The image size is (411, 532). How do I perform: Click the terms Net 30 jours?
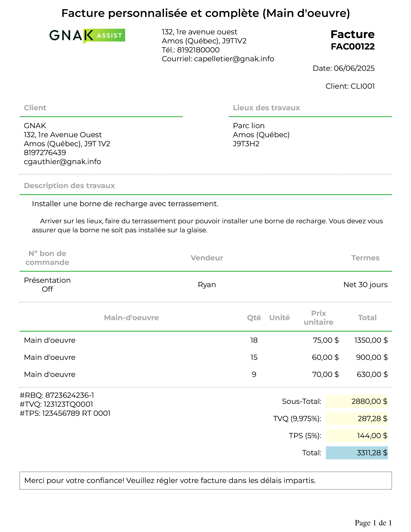[366, 285]
